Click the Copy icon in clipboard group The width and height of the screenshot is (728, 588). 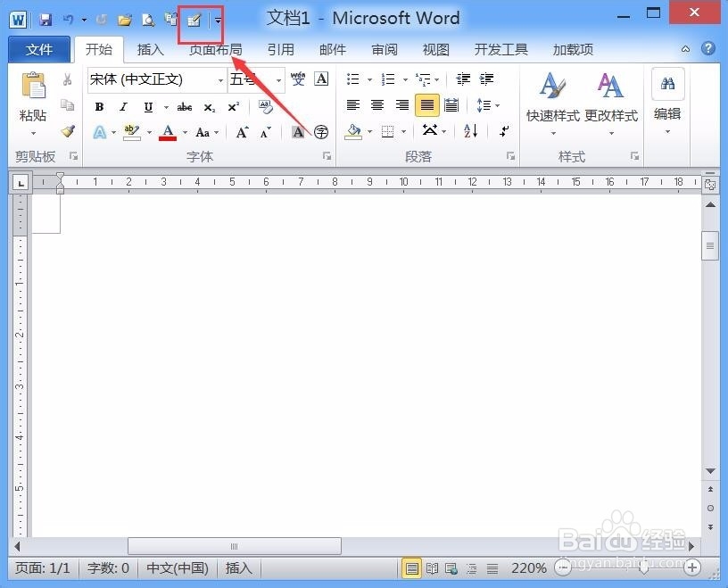67,105
